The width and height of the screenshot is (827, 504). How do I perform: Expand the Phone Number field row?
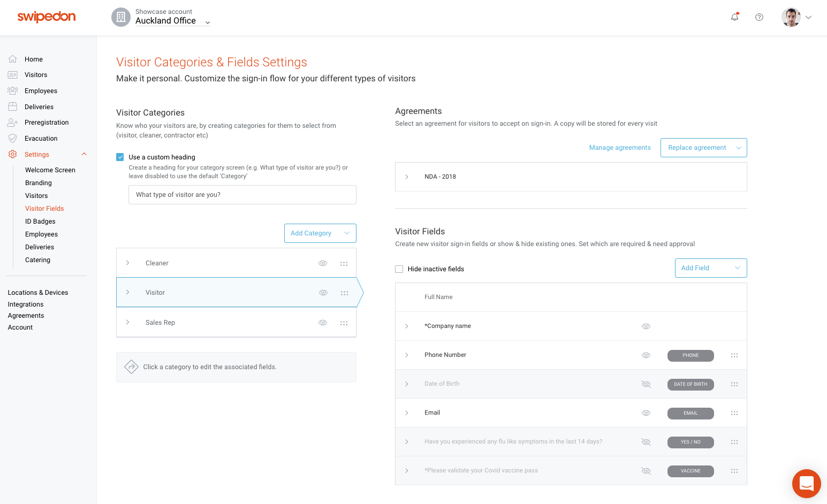(x=407, y=355)
